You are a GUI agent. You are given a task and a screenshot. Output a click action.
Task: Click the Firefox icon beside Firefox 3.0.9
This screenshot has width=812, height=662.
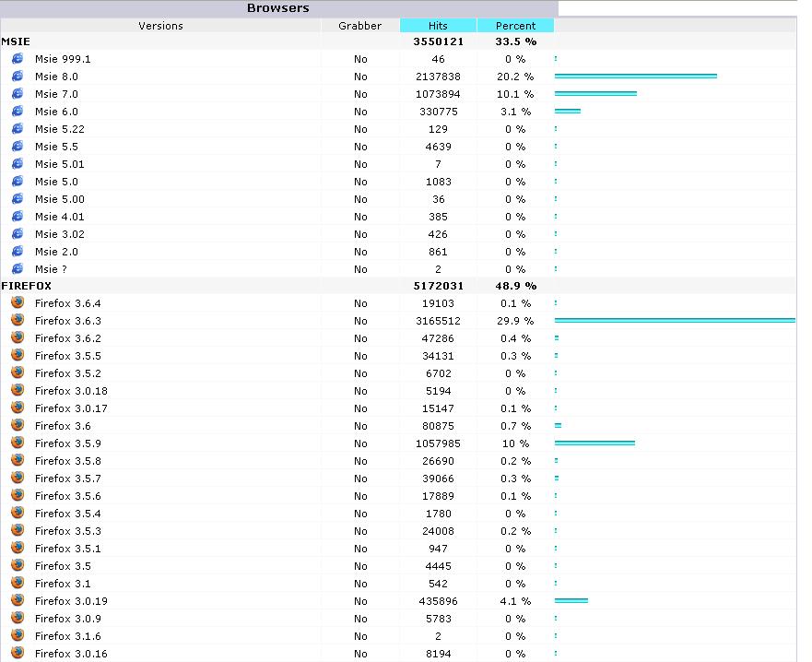coord(18,618)
